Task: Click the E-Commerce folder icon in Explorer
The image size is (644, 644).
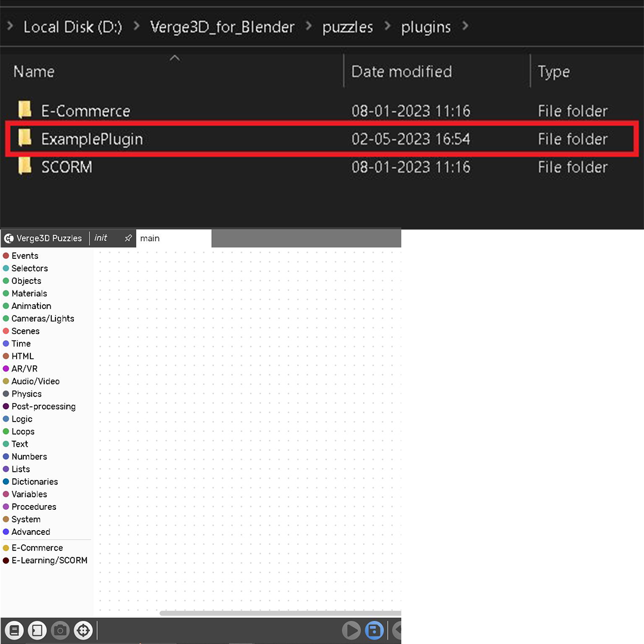Action: click(25, 110)
